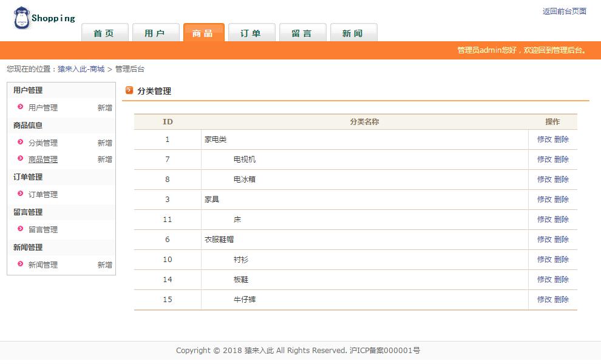Click 删除 on the 牛仔裤 row
601x364 pixels.
[x=562, y=299]
